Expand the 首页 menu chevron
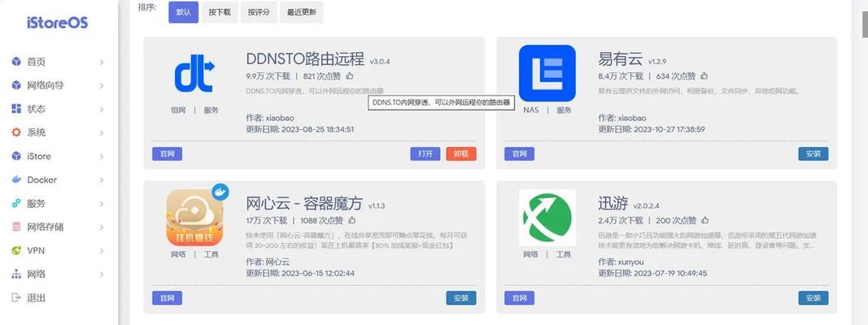The width and height of the screenshot is (868, 325). point(102,63)
